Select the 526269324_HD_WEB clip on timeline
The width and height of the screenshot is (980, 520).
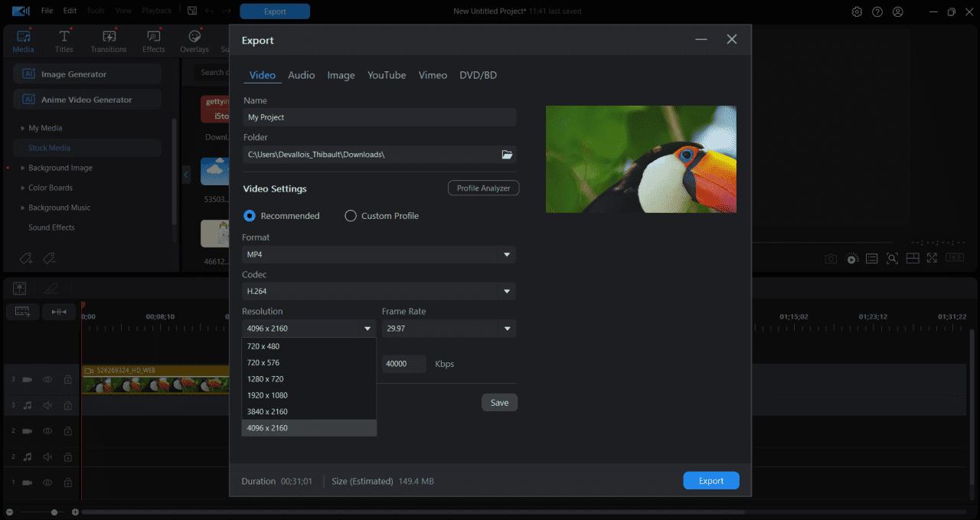coord(155,379)
